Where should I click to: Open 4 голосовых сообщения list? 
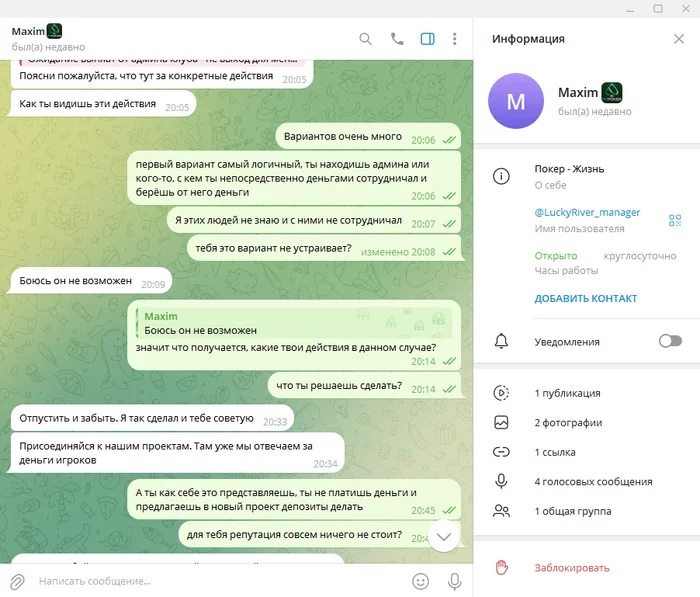coord(587,481)
